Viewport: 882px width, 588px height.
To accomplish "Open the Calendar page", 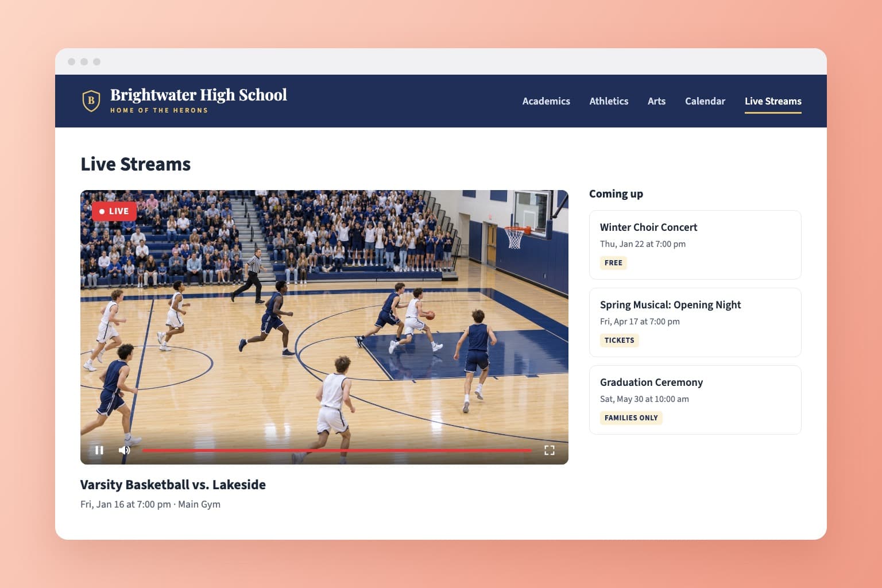I will (705, 101).
